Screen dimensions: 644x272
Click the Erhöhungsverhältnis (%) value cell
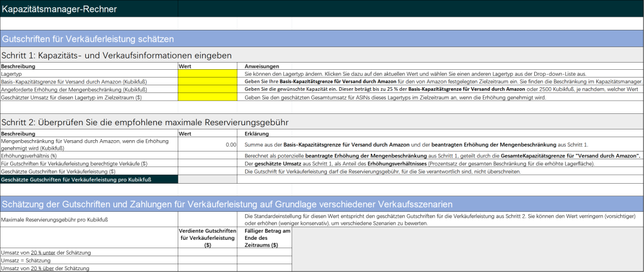click(x=208, y=156)
